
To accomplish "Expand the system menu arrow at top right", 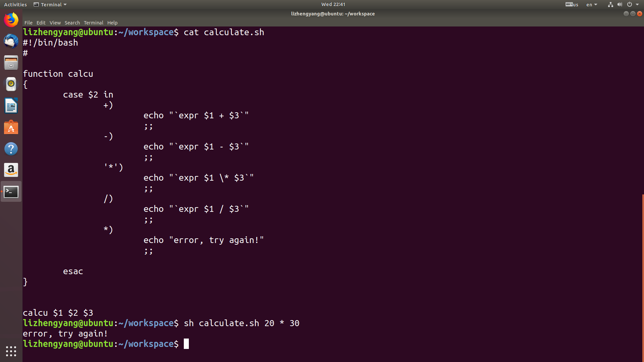I will tap(637, 4).
